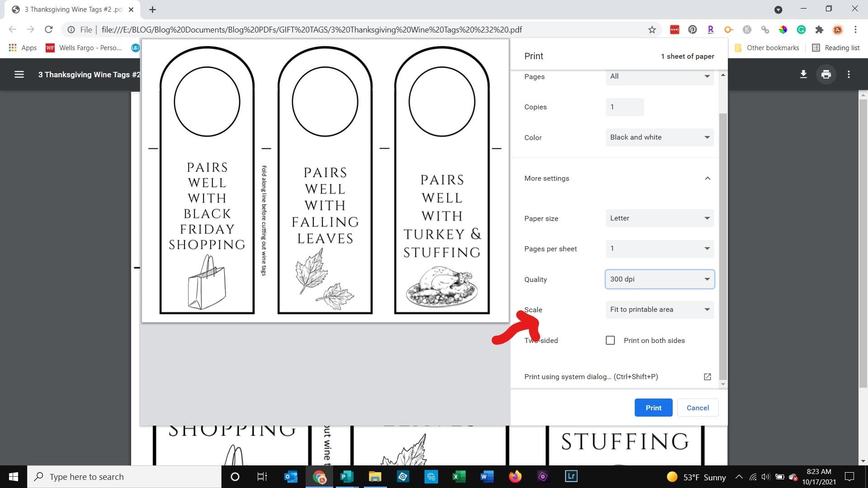The height and width of the screenshot is (488, 868).
Task: Open the Paper size Letter dropdown
Action: tap(660, 218)
